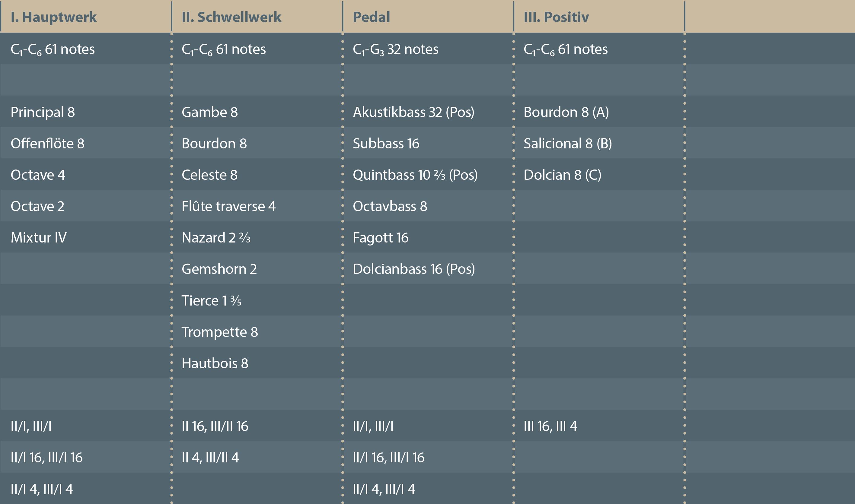The width and height of the screenshot is (855, 504).
Task: Select the II 4, III/II 4 coupler entry
Action: (210, 458)
